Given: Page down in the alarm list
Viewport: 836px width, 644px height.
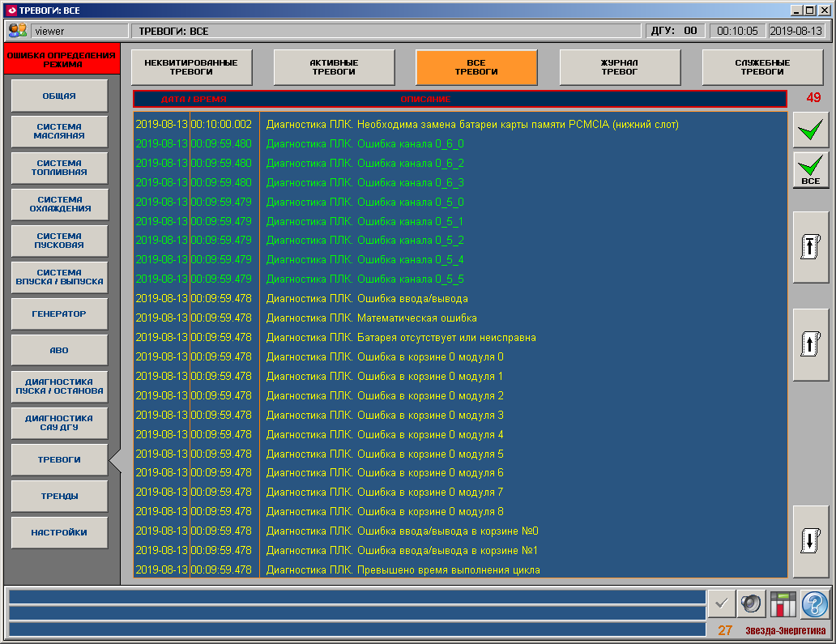Looking at the screenshot, I should coord(810,541).
